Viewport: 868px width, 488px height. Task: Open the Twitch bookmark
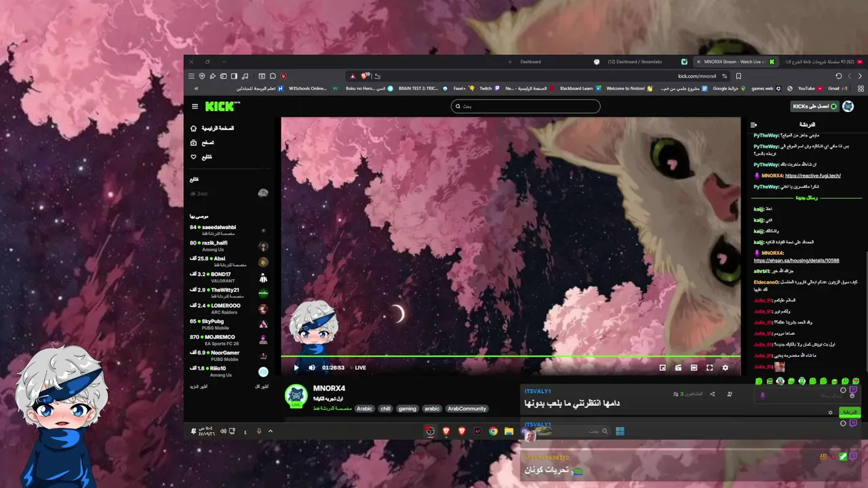pos(489,88)
